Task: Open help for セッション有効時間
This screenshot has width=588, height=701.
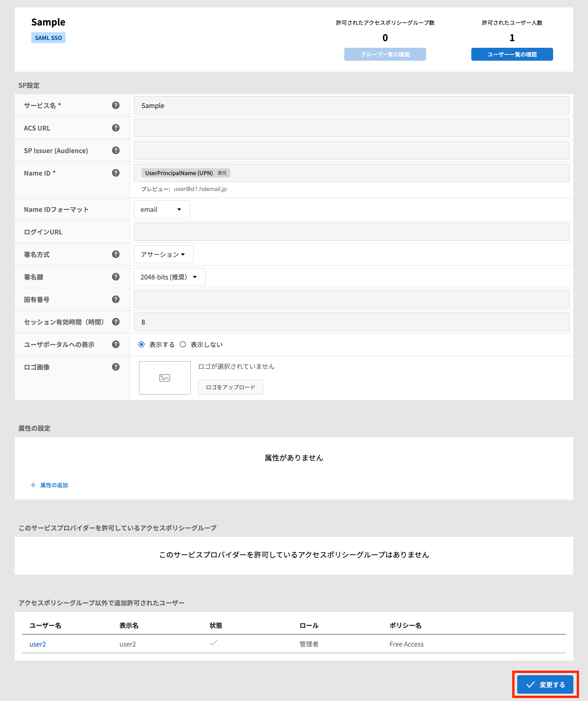Action: 116,322
